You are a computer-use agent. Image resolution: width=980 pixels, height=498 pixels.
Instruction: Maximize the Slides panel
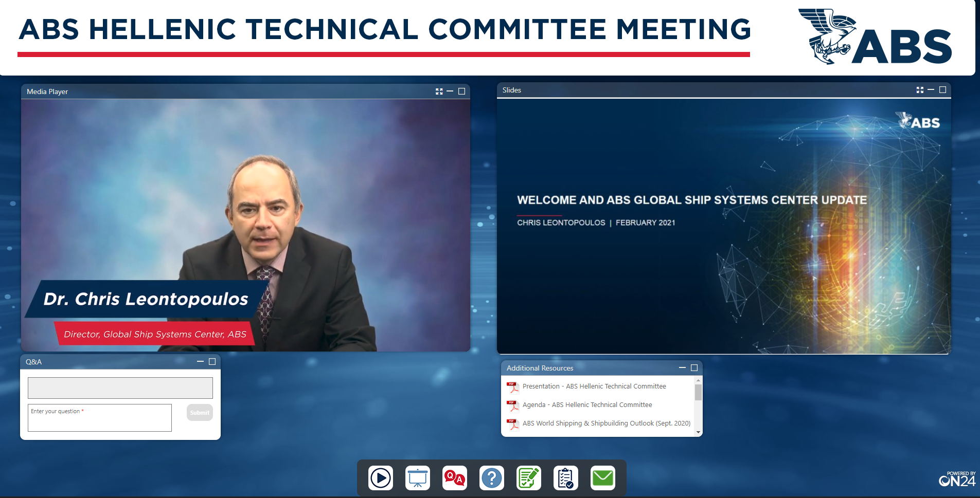943,90
